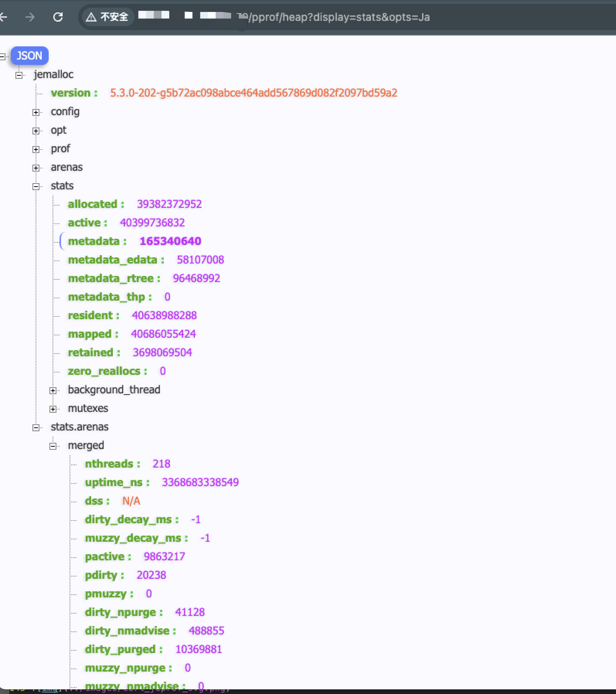Select the mutexes tree label
Screen dimensions: 616x694
[88, 408]
